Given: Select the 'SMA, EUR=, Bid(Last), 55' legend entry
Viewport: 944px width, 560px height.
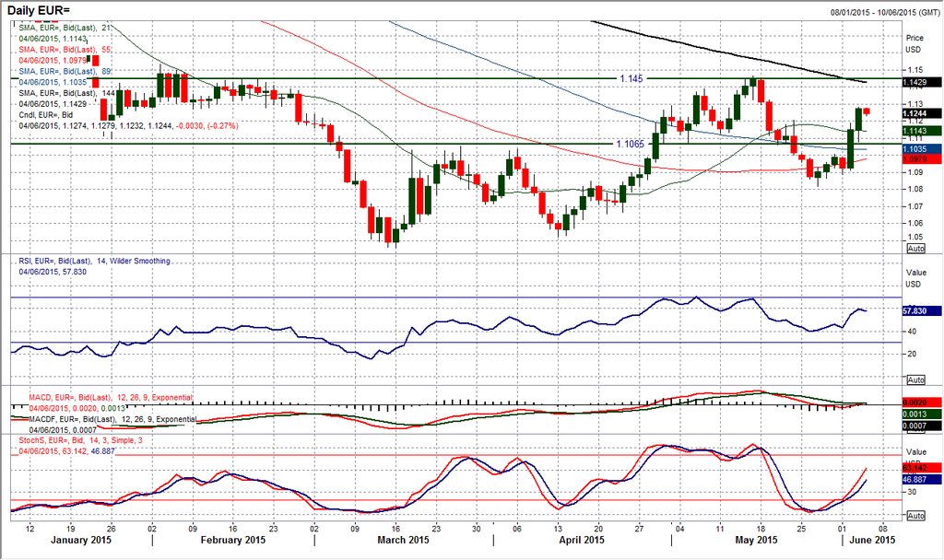Looking at the screenshot, I should pyautogui.click(x=65, y=50).
